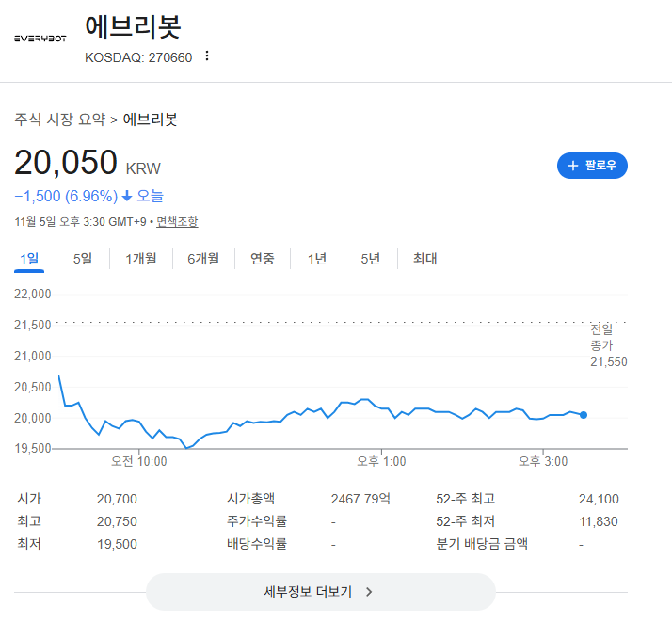Click the 에브리봇 company title heading
Image resolution: width=672 pixels, height=639 pixels.
point(133,26)
